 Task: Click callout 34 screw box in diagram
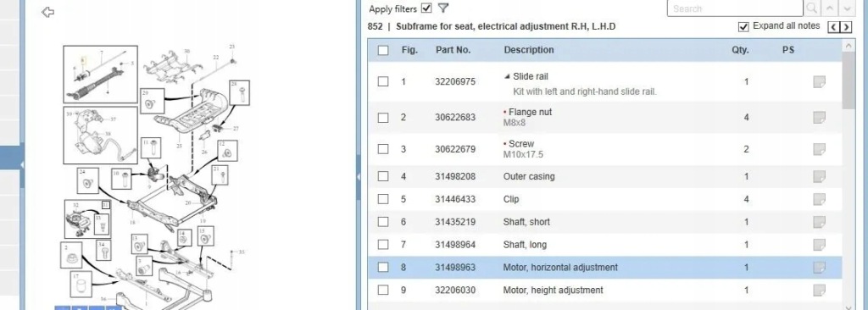point(103,251)
